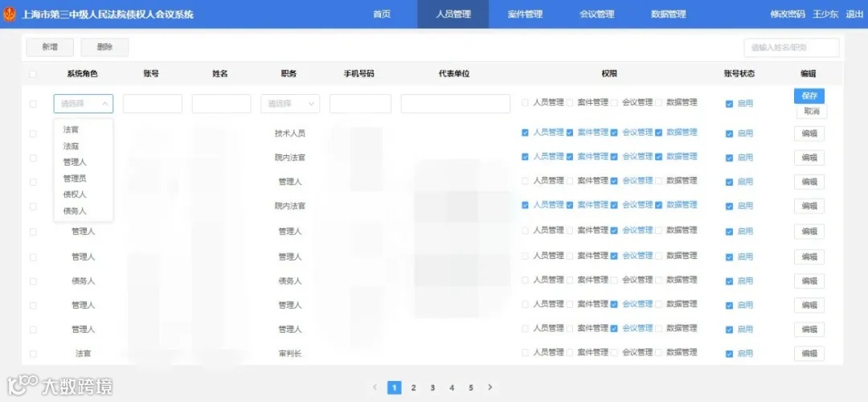Check 会议管理 permission in the new row
This screenshot has height=402, width=868.
coord(614,102)
